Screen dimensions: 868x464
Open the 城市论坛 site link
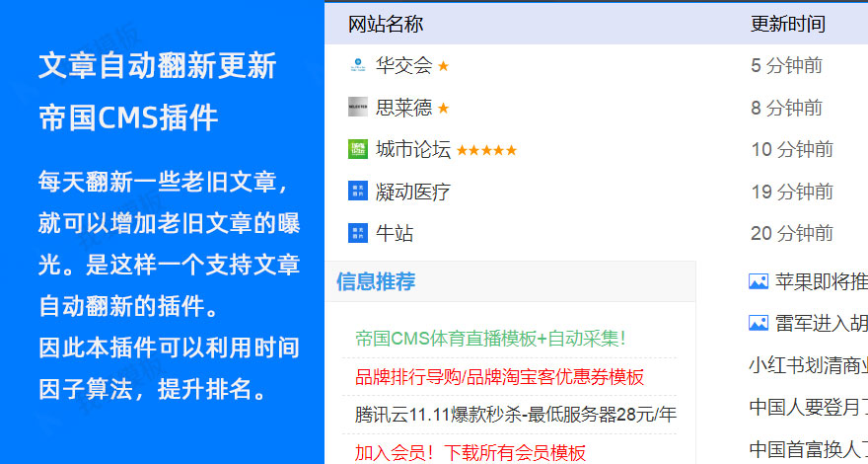413,149
